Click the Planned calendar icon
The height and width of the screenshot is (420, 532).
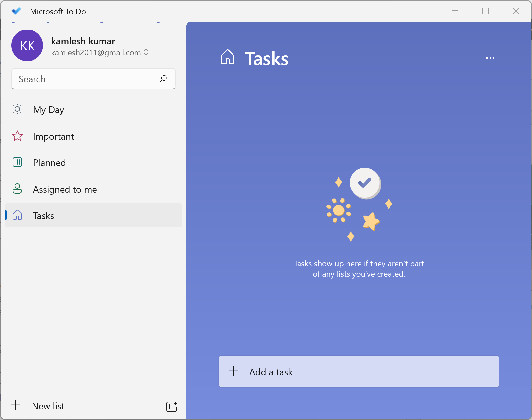pyautogui.click(x=17, y=162)
